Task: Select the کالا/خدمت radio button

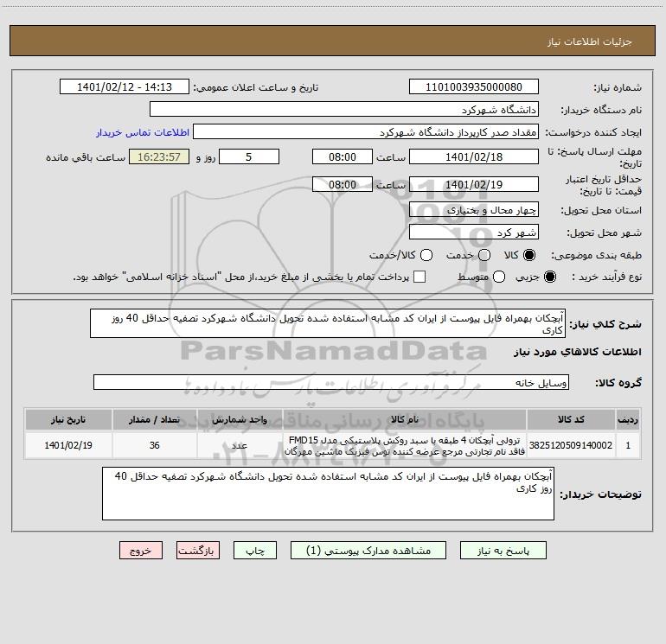Action: (426, 255)
